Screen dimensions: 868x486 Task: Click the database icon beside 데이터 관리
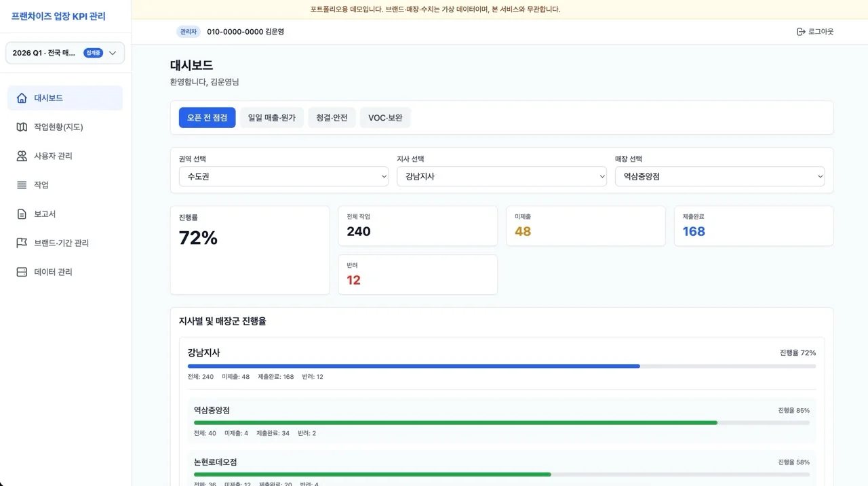(x=22, y=272)
